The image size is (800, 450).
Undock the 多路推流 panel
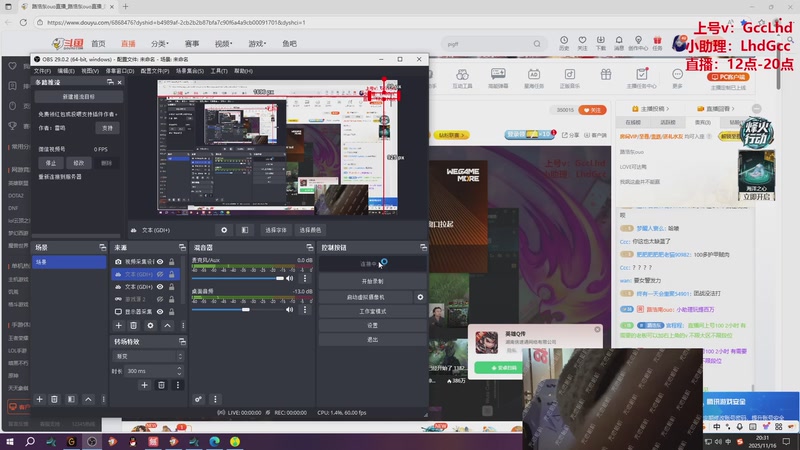point(110,82)
